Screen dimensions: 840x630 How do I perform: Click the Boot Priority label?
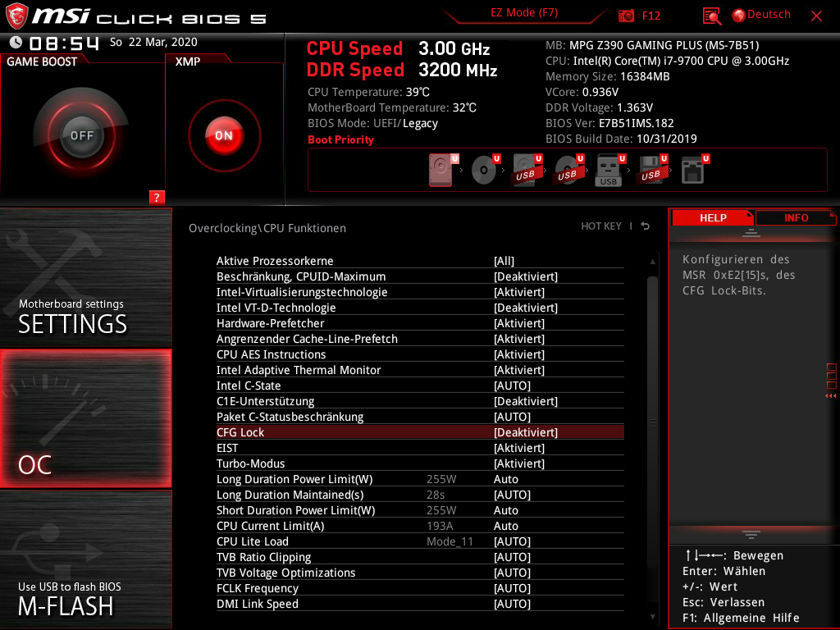[x=340, y=139]
